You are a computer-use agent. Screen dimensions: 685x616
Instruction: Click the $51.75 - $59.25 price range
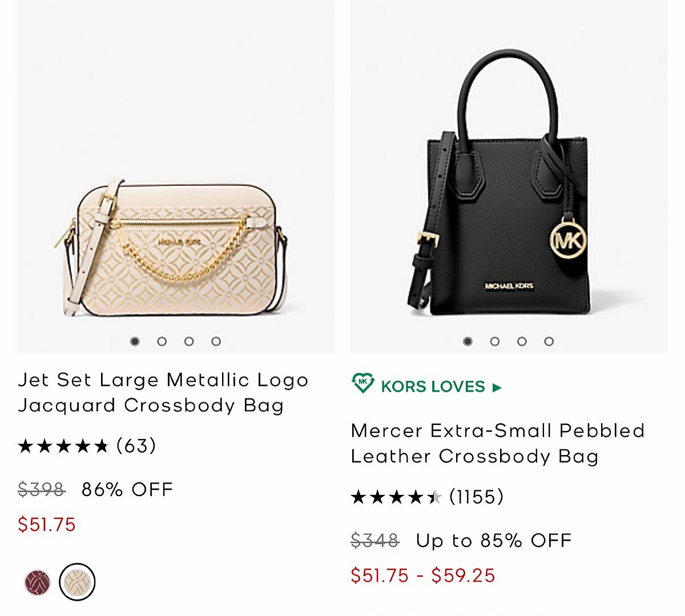tap(423, 575)
